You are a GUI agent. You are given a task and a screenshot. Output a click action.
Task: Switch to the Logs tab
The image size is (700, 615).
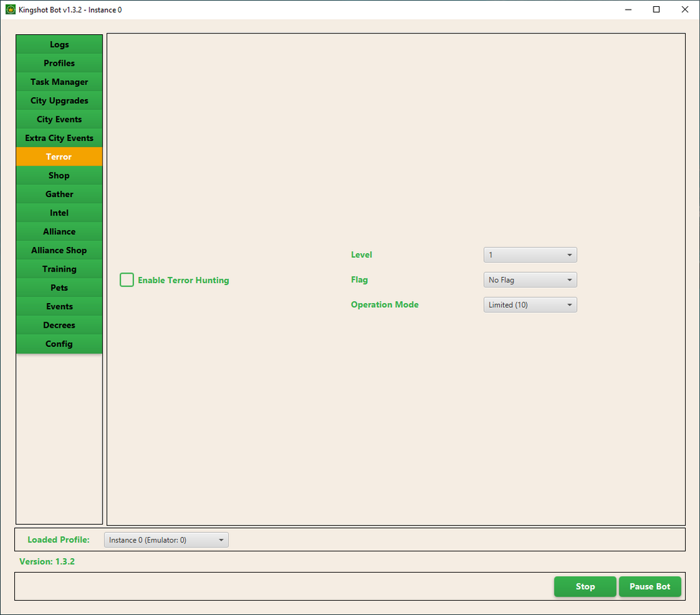click(59, 44)
